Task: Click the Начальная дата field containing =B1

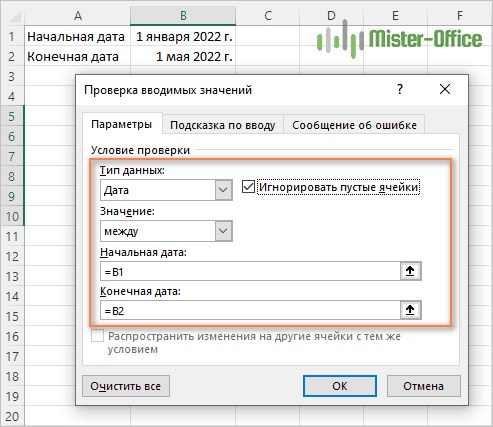Action: (250, 271)
